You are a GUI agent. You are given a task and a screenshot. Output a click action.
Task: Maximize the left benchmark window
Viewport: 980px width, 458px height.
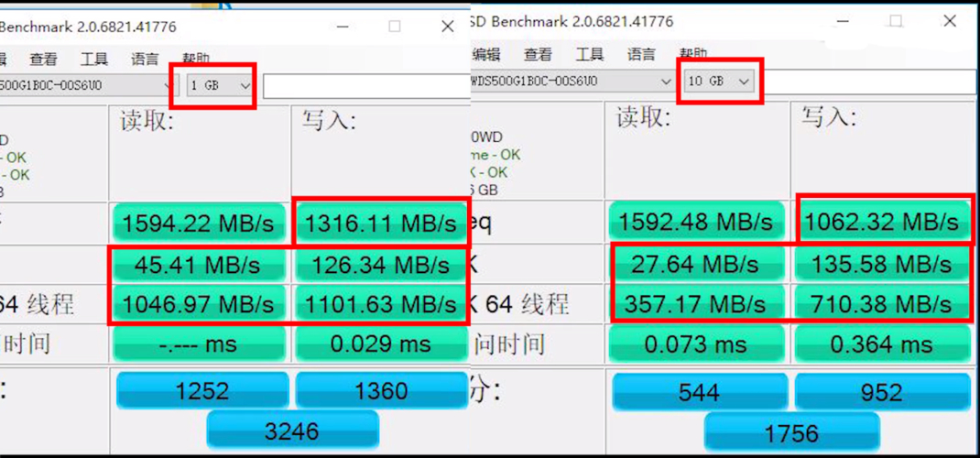[395, 27]
